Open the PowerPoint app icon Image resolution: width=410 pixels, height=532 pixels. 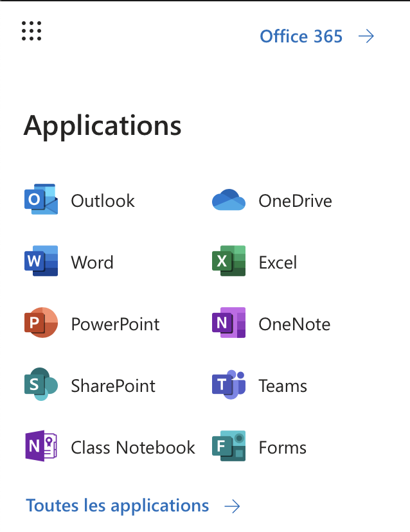click(41, 323)
